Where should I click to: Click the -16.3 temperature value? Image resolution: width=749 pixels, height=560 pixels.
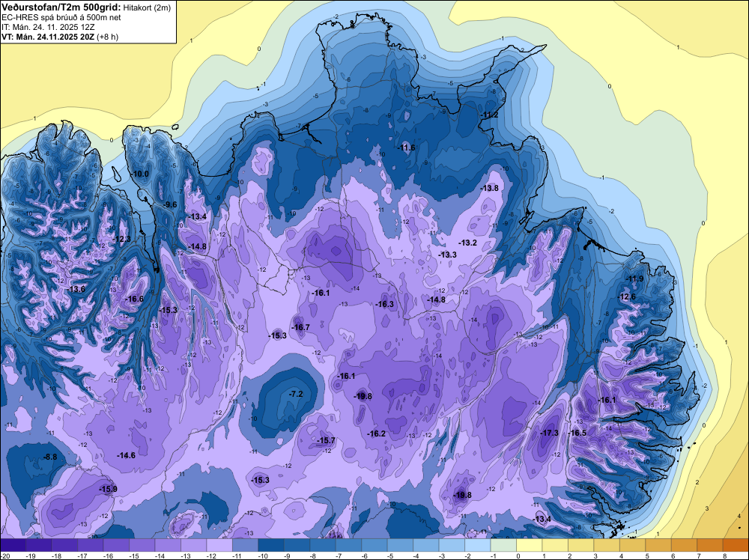385,304
